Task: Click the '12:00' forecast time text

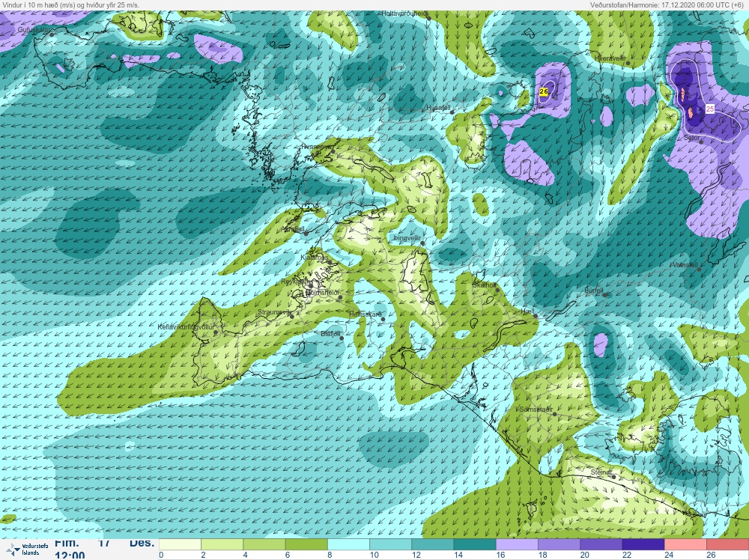Action: coord(70,556)
